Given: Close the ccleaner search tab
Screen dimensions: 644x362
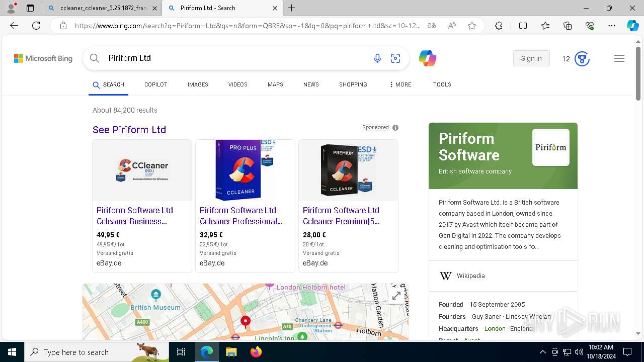Looking at the screenshot, I should tap(154, 8).
